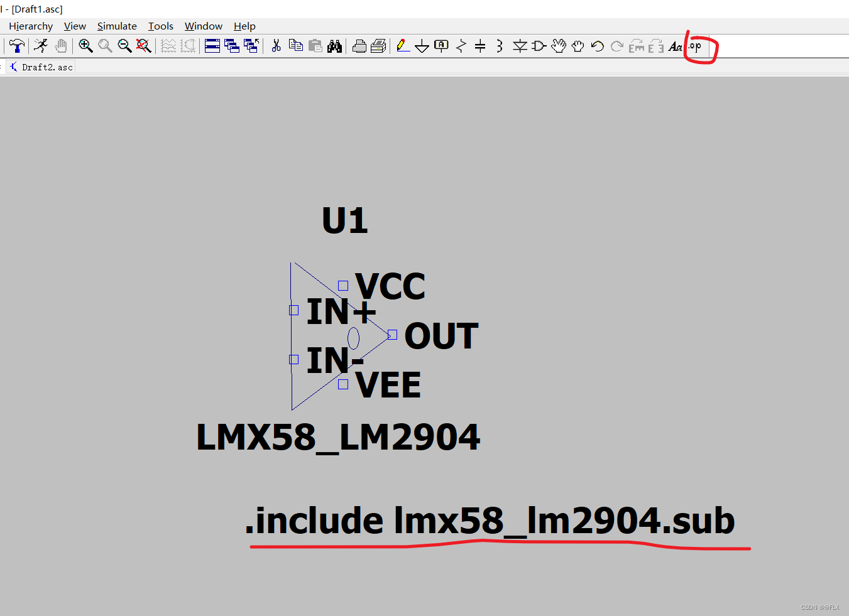
Task: Place a Capacitor component
Action: click(480, 46)
